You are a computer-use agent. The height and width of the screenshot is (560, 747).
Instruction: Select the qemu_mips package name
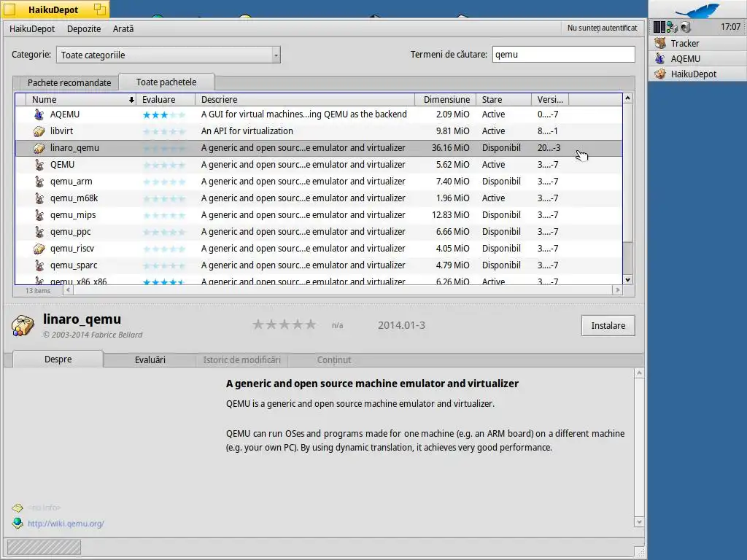click(x=73, y=215)
